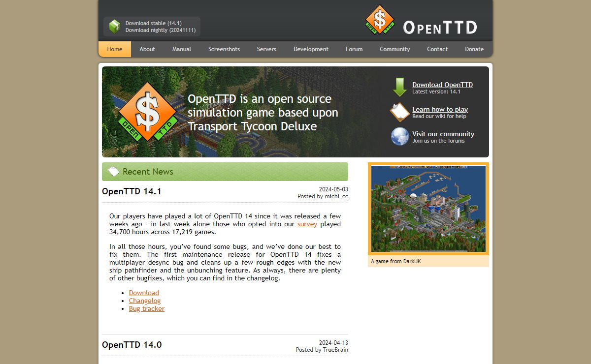Open the Contact page

click(437, 49)
